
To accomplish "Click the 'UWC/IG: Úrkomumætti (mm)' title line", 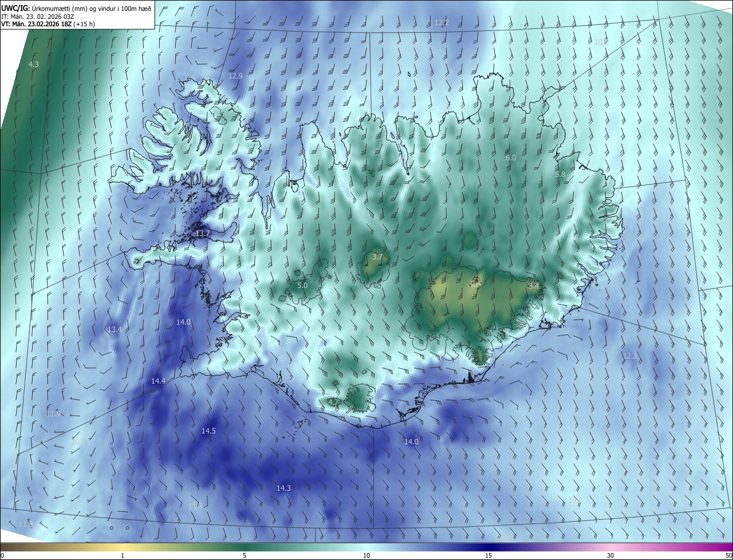I will click(x=76, y=9).
